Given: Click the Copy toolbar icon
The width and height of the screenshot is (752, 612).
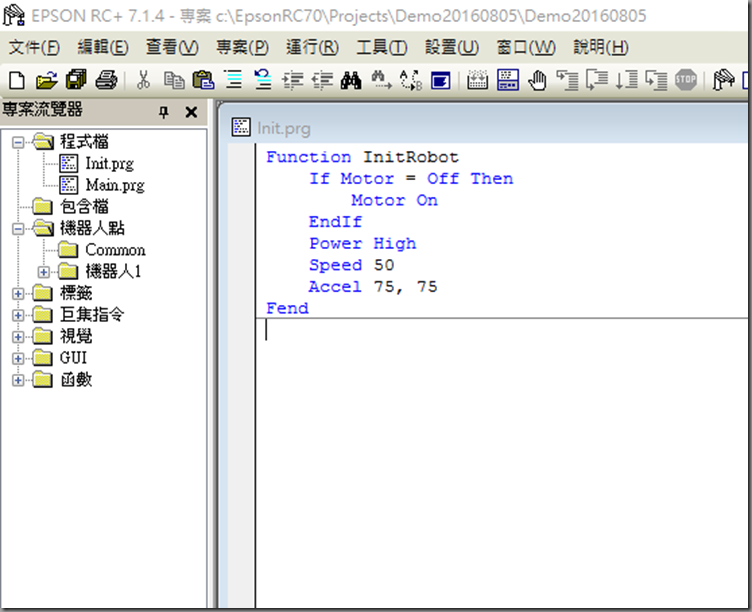Looking at the screenshot, I should click(x=174, y=80).
